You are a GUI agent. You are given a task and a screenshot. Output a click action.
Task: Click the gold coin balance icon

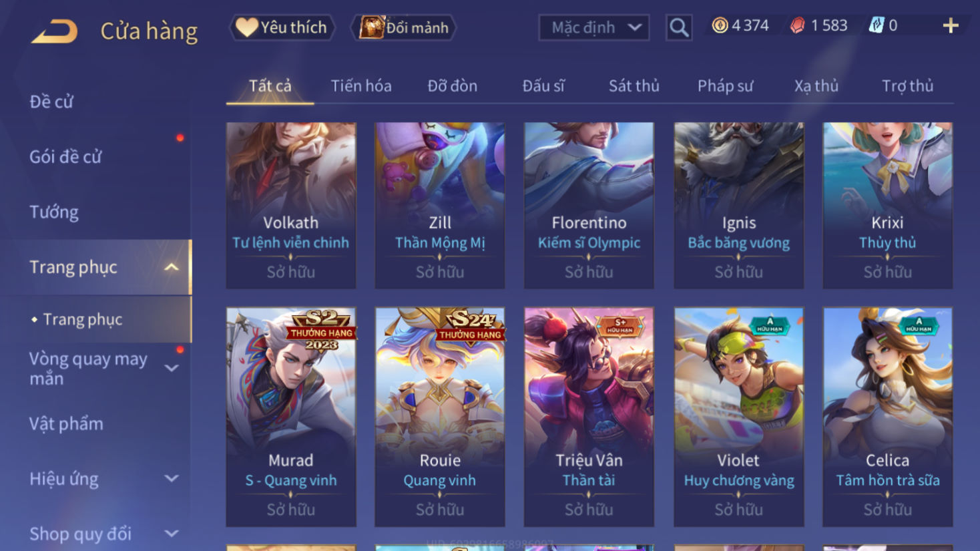(720, 26)
